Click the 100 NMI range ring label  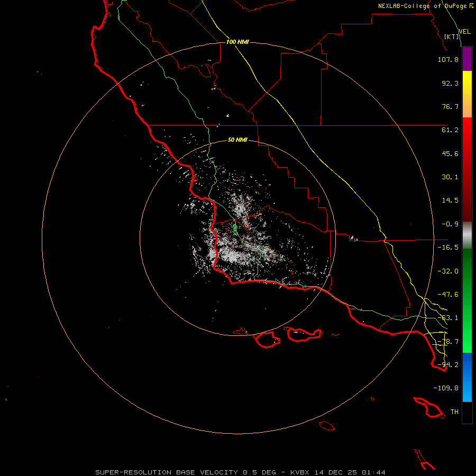point(237,42)
